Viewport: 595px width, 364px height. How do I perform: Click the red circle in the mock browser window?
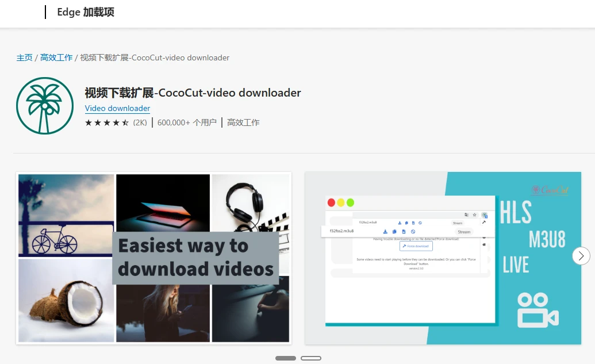point(331,202)
